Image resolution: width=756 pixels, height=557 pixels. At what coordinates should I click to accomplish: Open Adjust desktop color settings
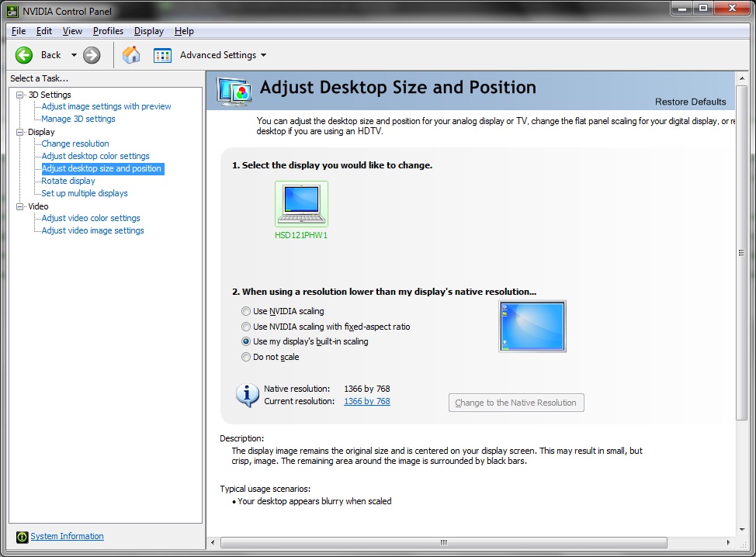click(95, 156)
